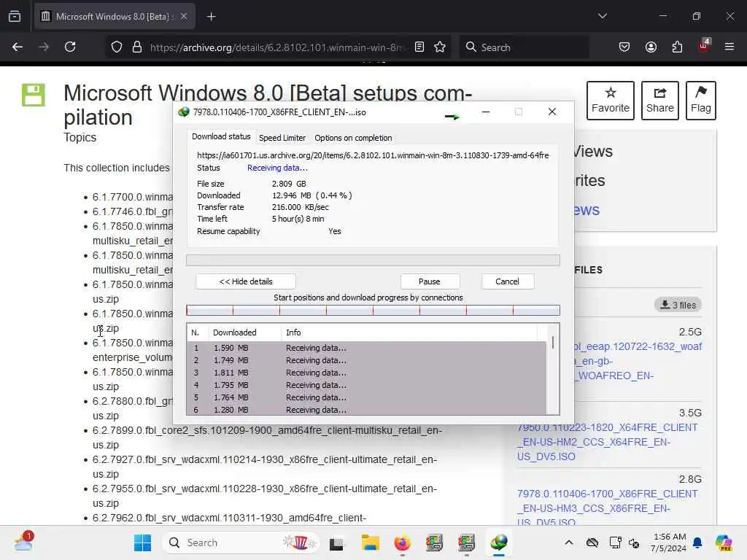
Task: Open notifications bell in taskbar
Action: (697, 542)
